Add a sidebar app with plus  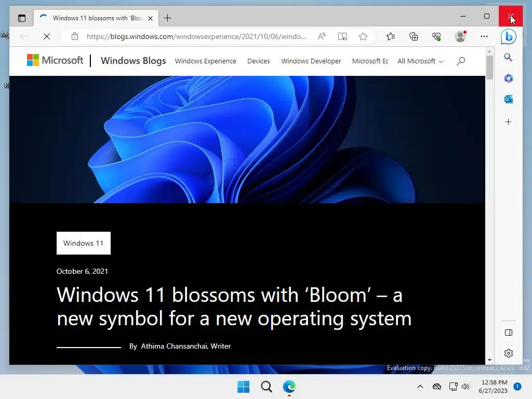click(x=508, y=122)
